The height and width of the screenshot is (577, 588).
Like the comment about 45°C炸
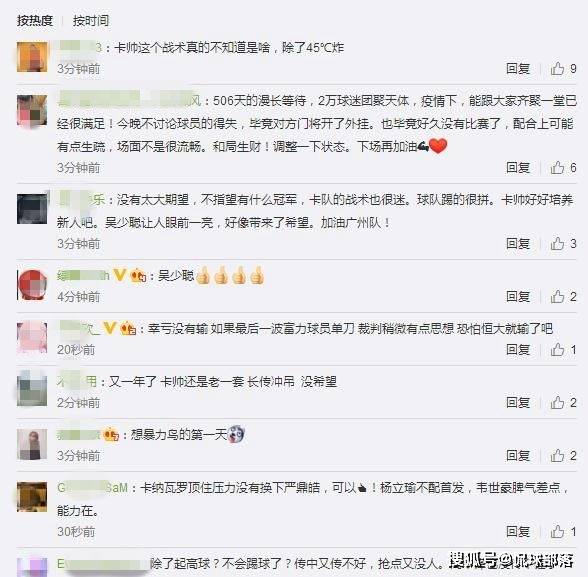[x=557, y=69]
